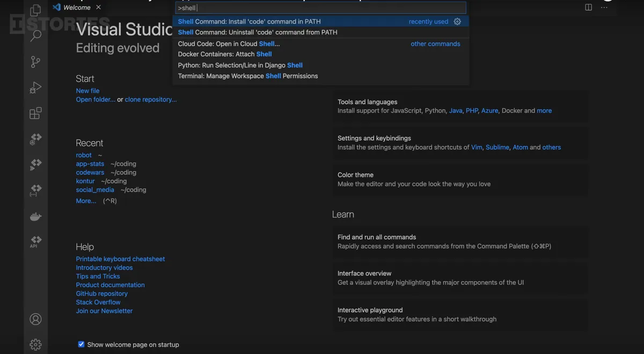
Task: Open the recent project robot
Action: [x=84, y=155]
